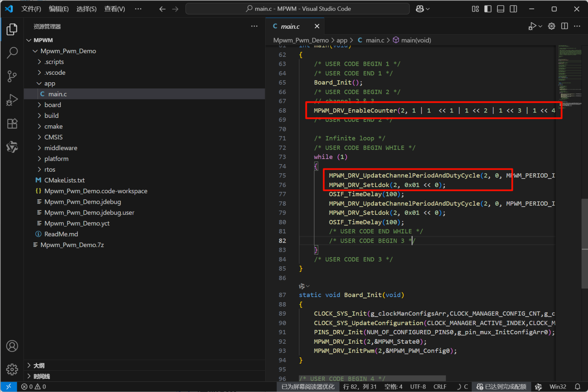This screenshot has width=588, height=392.
Task: Expand the 时间线 timeline section
Action: tap(144, 376)
